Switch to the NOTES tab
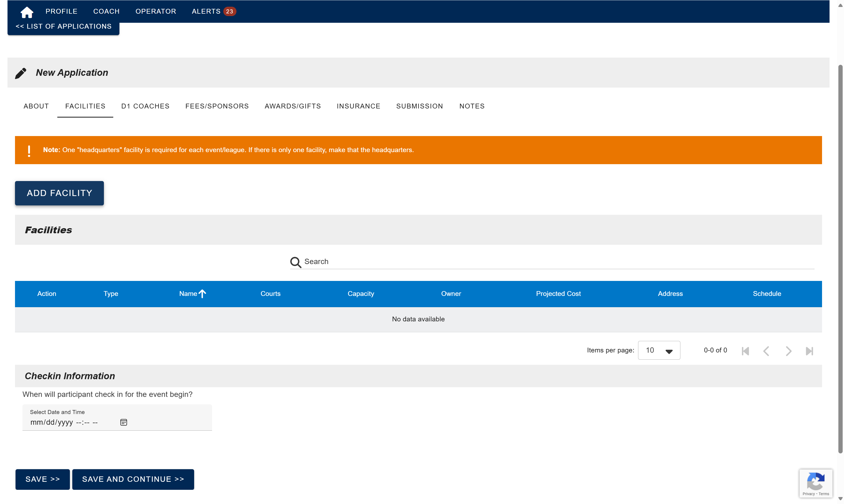The width and height of the screenshot is (844, 504). (x=472, y=106)
